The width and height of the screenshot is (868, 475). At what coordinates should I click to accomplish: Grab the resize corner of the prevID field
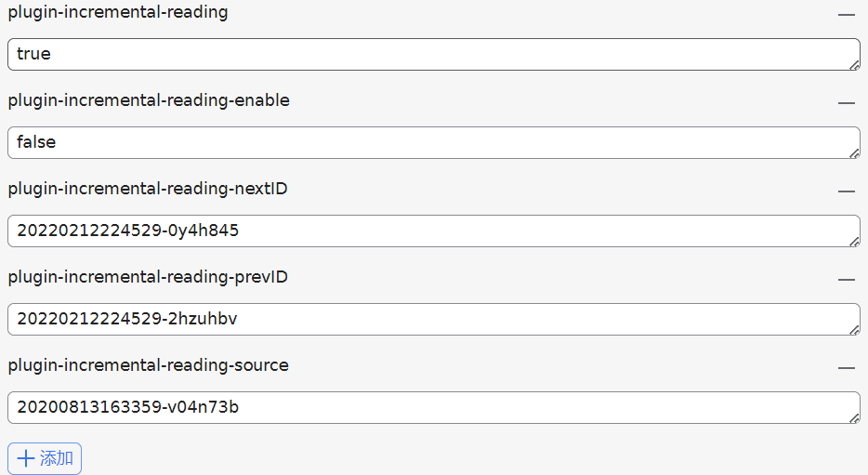pos(854,330)
